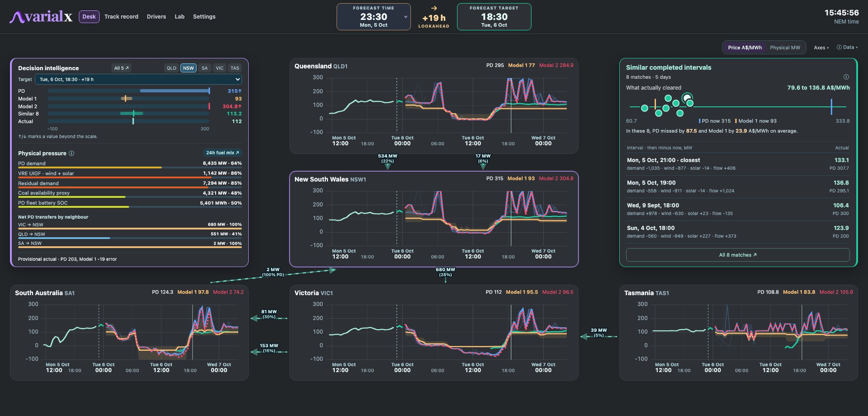Select the NSW region toggle
This screenshot has height=416, width=868.
(x=188, y=68)
